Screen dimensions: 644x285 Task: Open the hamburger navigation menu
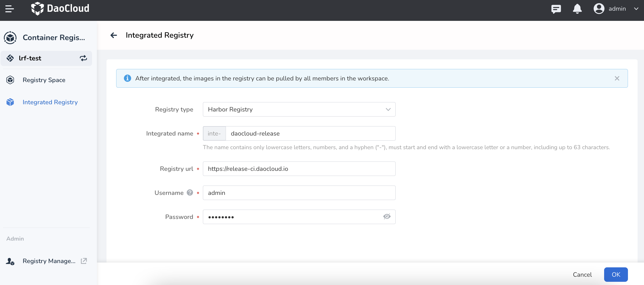point(10,9)
